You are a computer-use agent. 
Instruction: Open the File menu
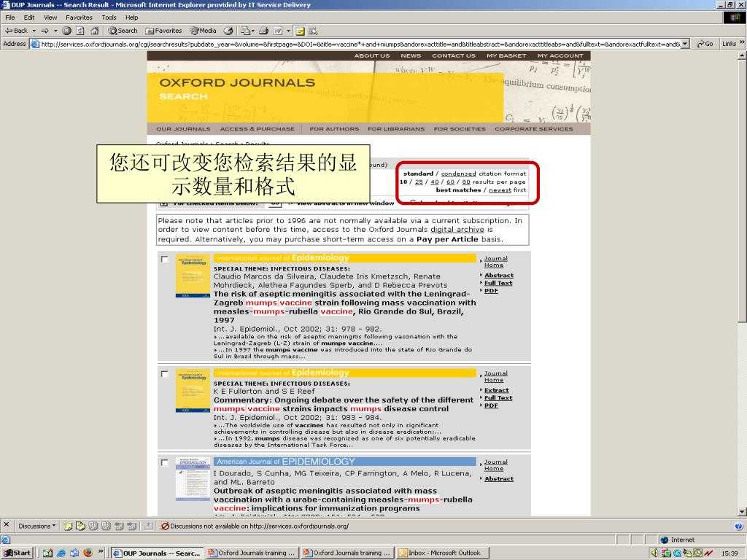10,17
